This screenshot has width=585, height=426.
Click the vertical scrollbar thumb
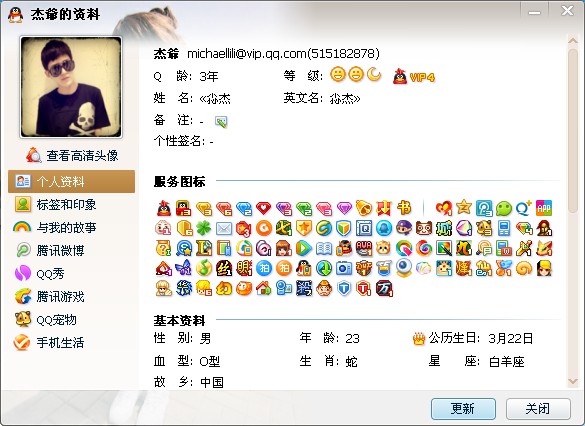(573, 131)
